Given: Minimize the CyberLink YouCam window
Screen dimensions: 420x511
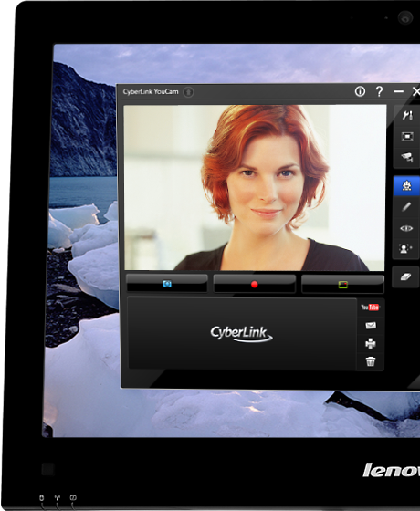Looking at the screenshot, I should (x=398, y=92).
